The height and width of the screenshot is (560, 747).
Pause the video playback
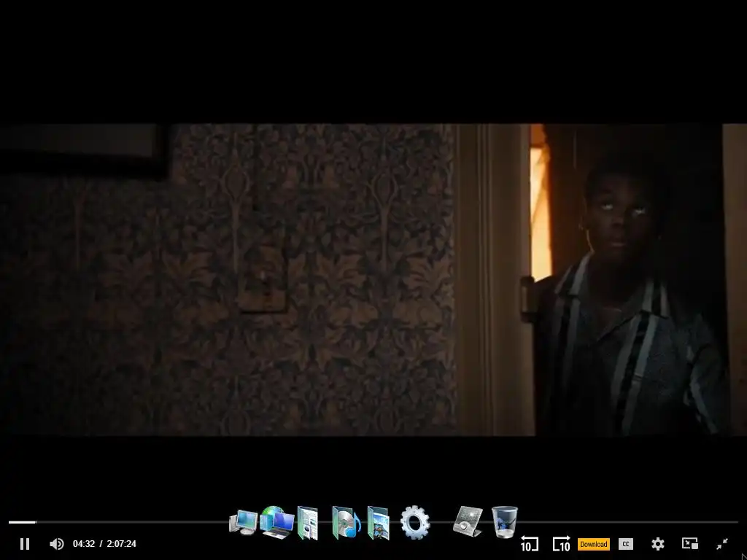[25, 544]
